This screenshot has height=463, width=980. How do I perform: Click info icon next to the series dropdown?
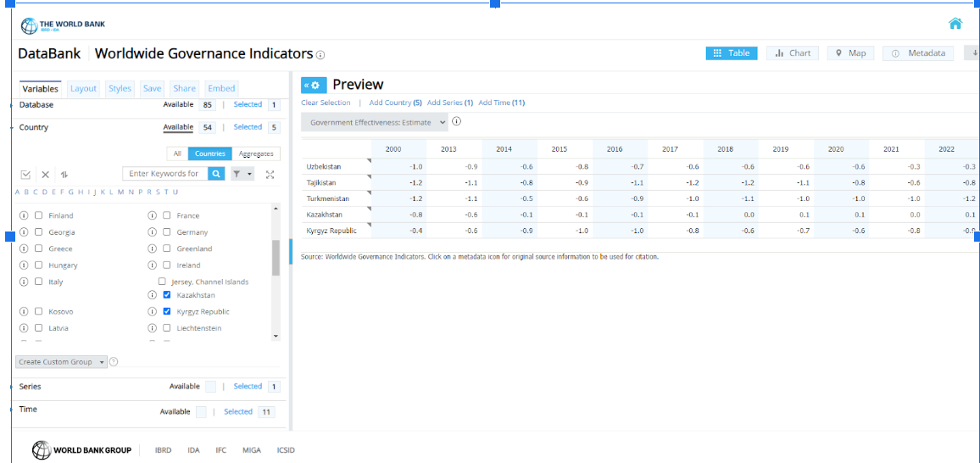(x=456, y=121)
